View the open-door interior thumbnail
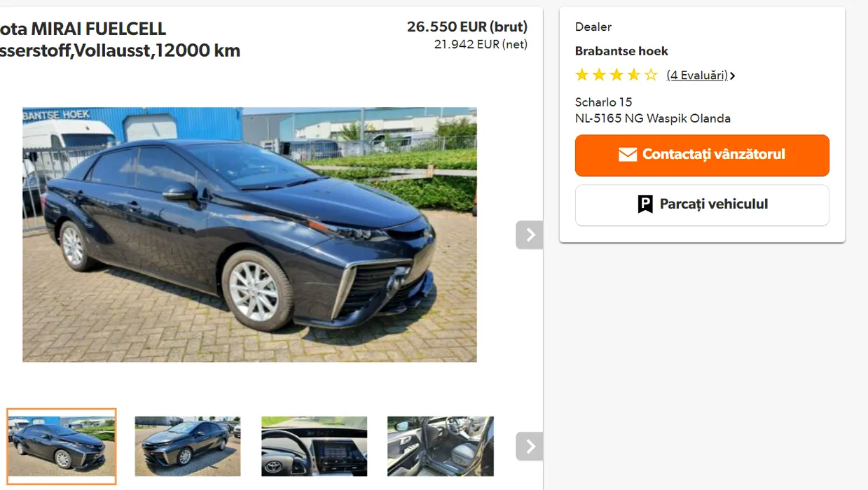 441,447
